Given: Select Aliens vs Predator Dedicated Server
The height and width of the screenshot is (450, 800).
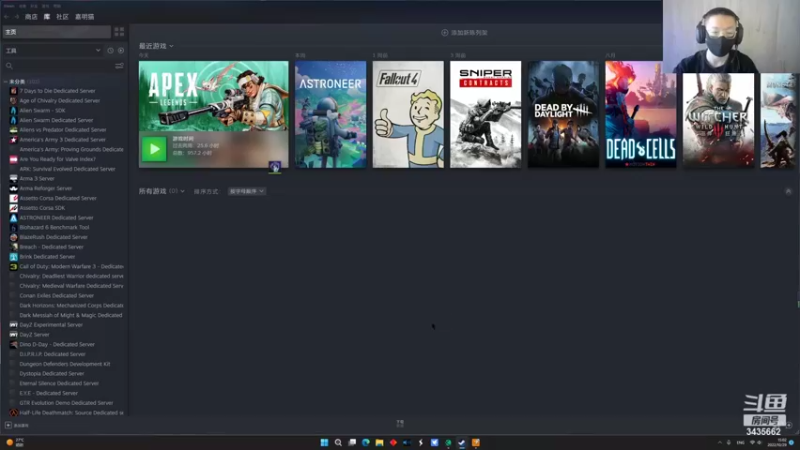Looking at the screenshot, I should (x=63, y=130).
